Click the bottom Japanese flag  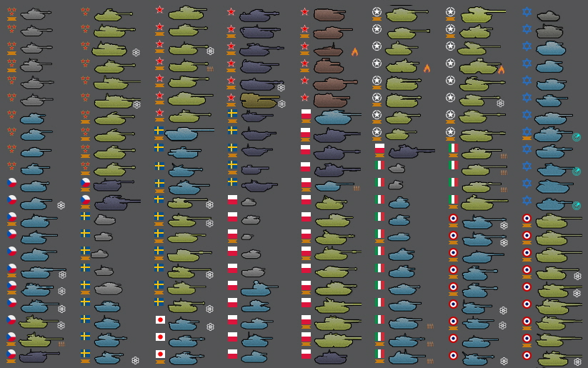click(160, 354)
